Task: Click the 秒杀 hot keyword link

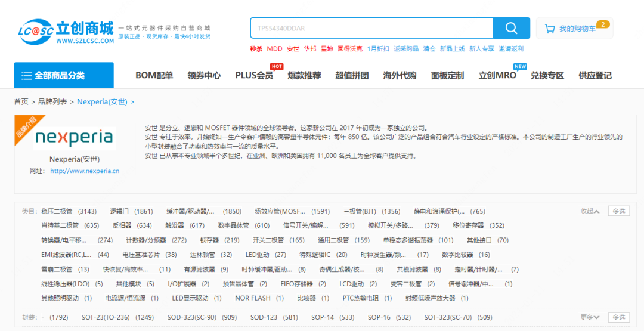Action: coord(256,49)
